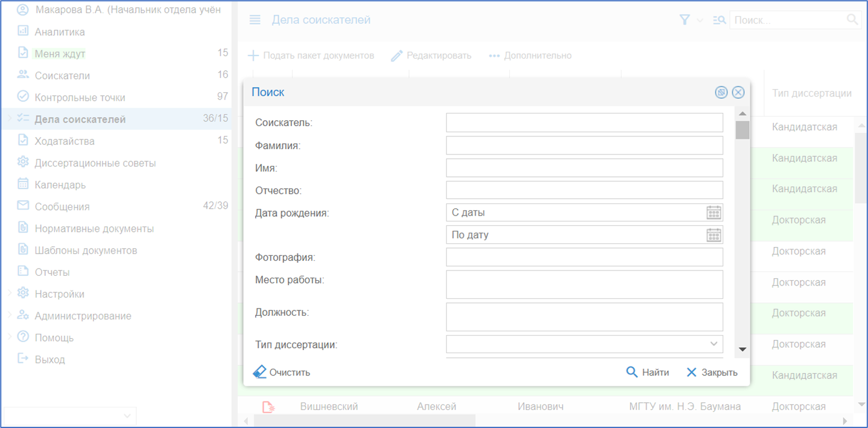Click the magnifier icon in top search box

point(852,20)
